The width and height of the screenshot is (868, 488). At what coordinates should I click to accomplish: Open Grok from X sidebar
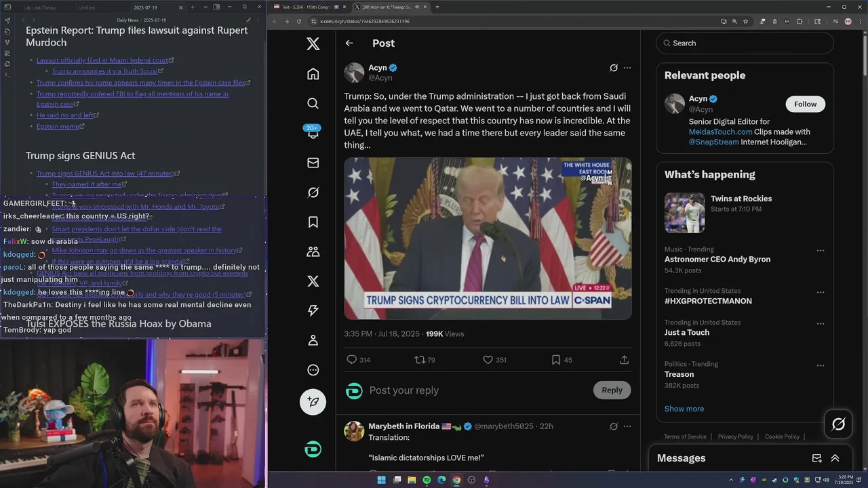(x=313, y=192)
